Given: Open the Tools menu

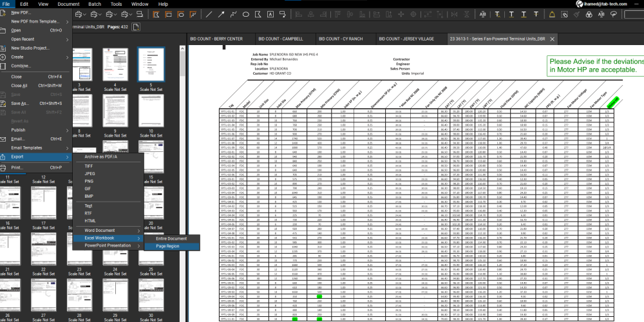Looking at the screenshot, I should click(x=116, y=4).
